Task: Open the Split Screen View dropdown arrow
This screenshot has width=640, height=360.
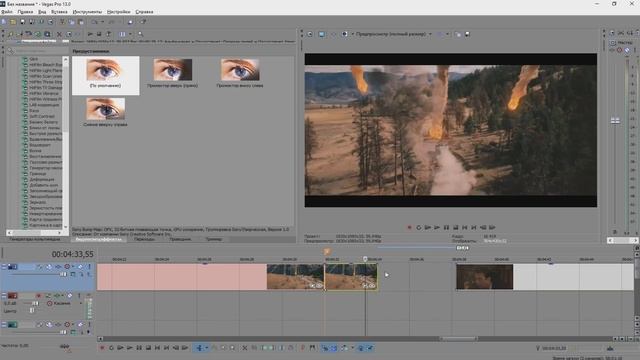Action: pyautogui.click(x=353, y=34)
